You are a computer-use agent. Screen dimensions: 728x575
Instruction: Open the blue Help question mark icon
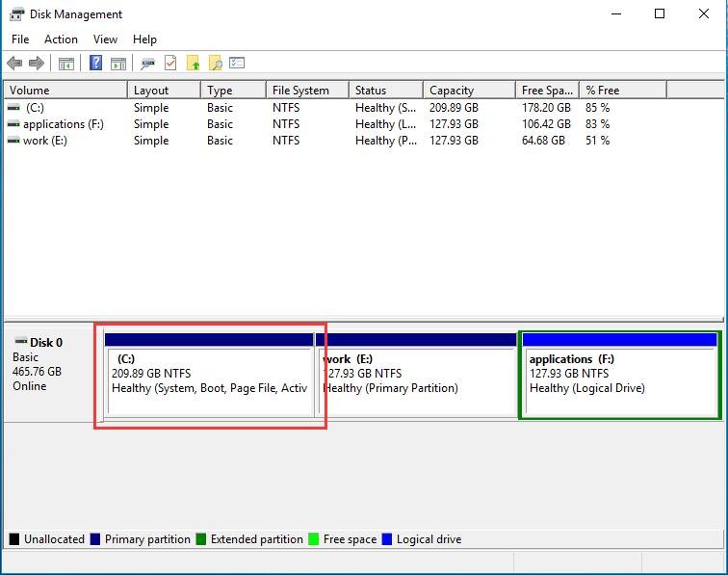tap(95, 63)
